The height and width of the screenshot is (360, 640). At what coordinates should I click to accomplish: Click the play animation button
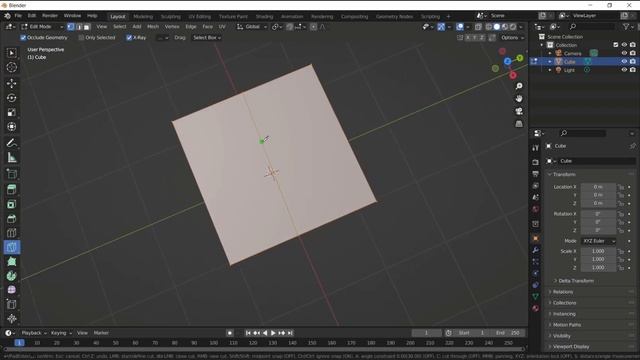click(273, 333)
